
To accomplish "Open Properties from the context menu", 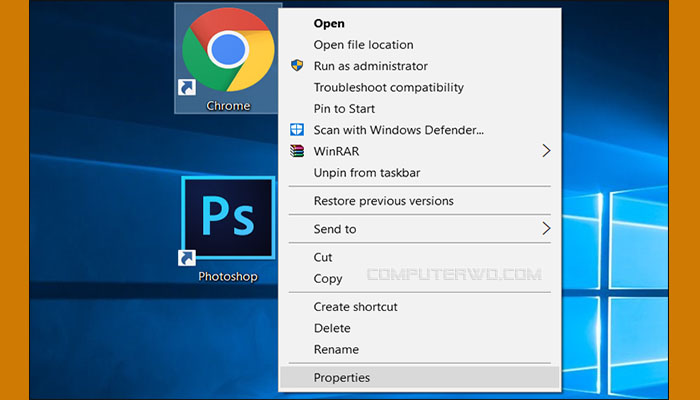I will click(341, 378).
